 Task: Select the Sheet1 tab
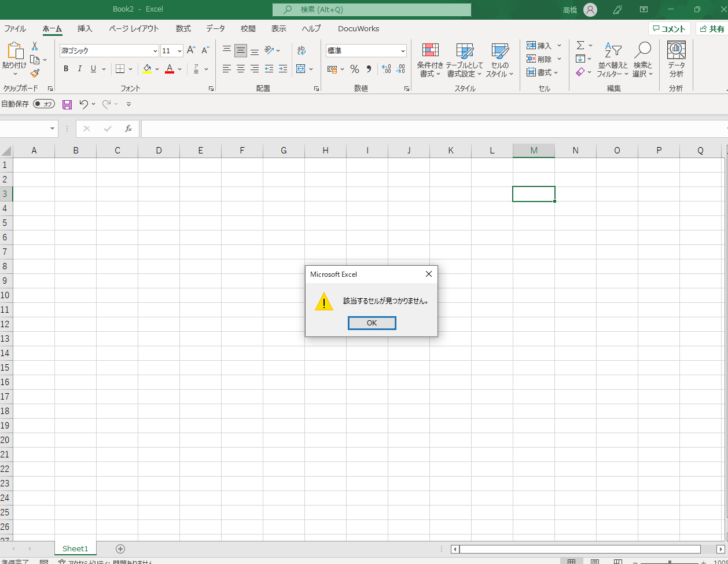(x=75, y=548)
